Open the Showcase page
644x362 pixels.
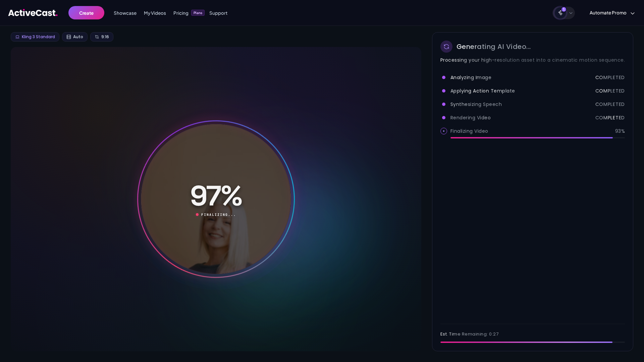[x=125, y=13]
